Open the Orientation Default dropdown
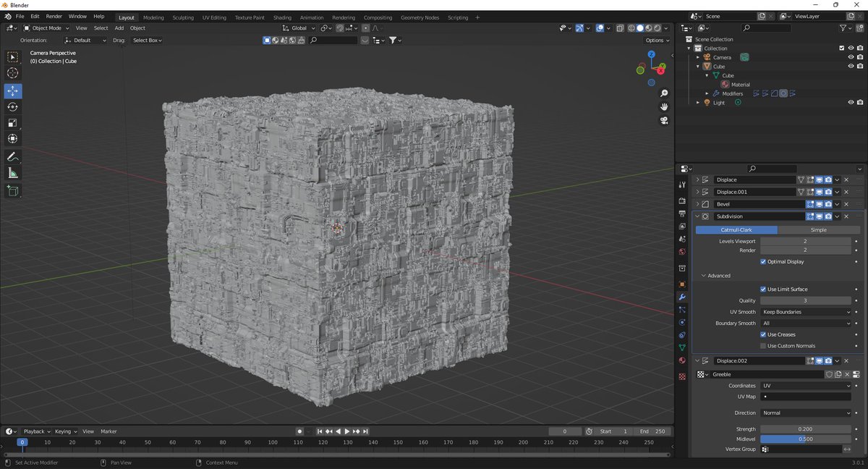The width and height of the screenshot is (868, 469). (x=86, y=41)
